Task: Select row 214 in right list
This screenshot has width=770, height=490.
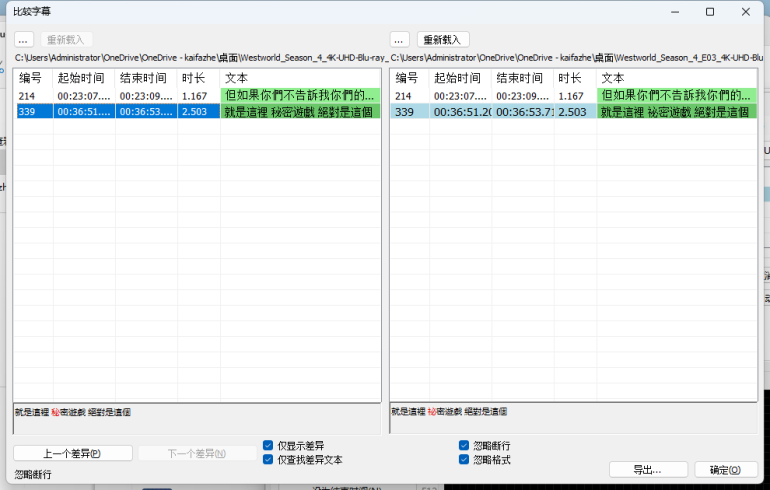Action: (574, 96)
